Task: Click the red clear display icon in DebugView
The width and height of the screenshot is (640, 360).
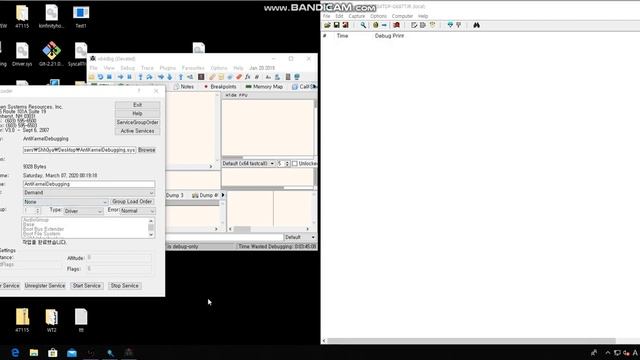Action: 396,25
